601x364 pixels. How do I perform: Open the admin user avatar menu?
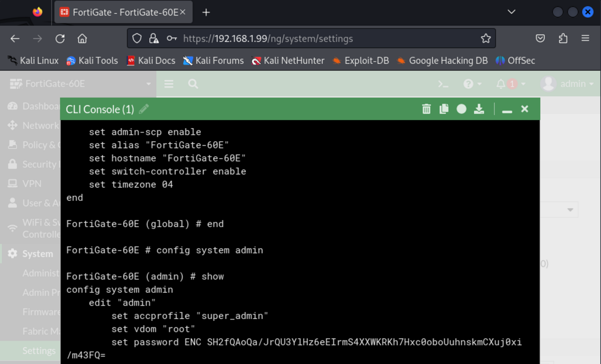click(548, 84)
